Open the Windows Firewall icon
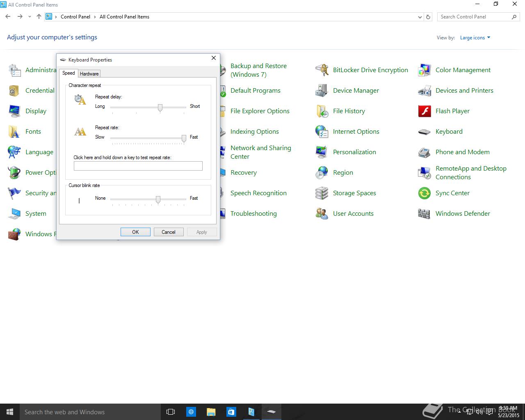This screenshot has width=525, height=420. [x=14, y=234]
